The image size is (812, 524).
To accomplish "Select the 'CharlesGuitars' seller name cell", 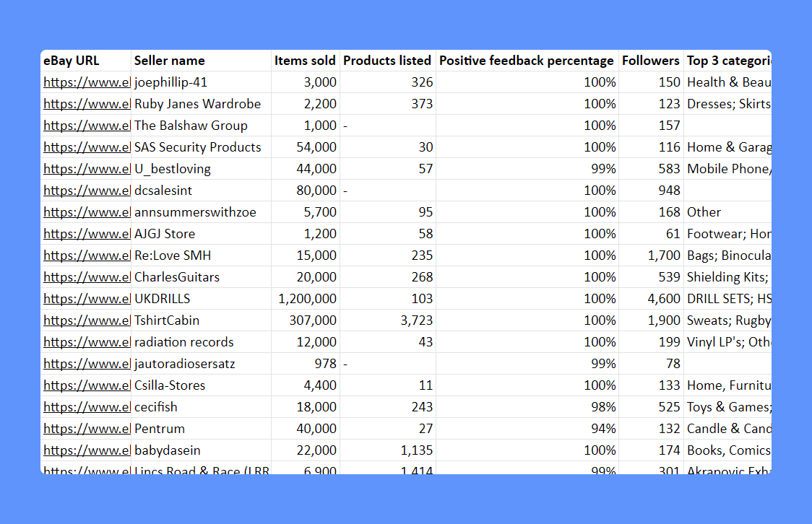I will (x=177, y=277).
